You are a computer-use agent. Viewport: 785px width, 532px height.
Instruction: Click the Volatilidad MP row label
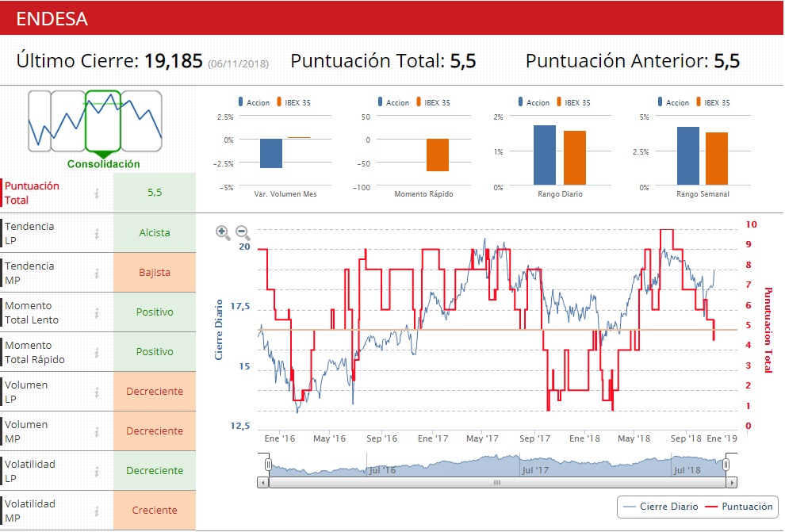point(30,511)
